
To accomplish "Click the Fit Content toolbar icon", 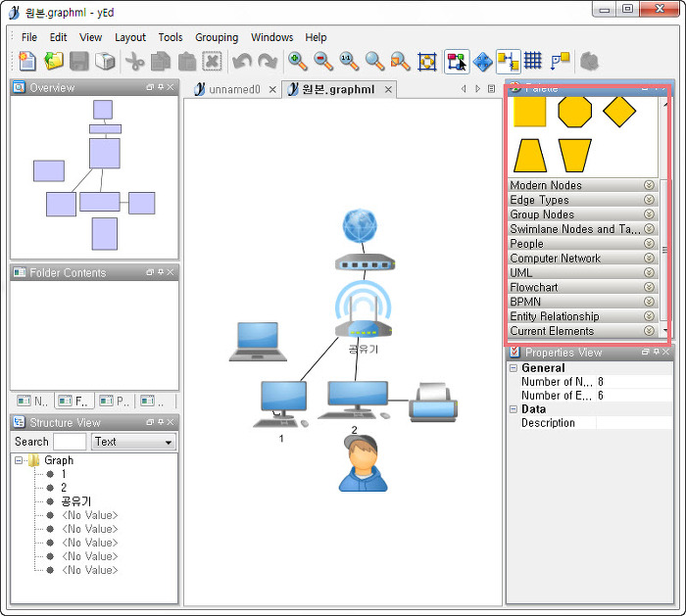I will pos(426,62).
